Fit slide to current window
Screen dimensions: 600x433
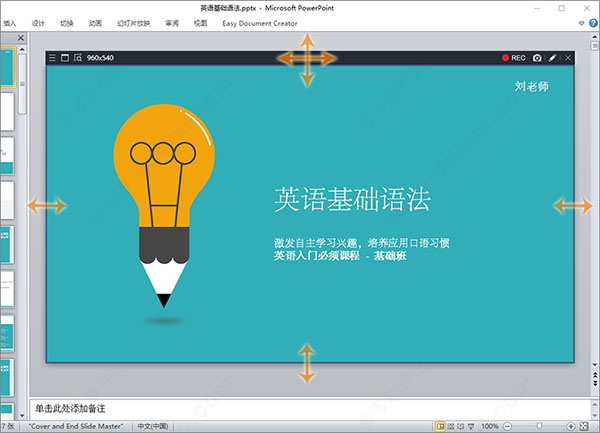(586, 426)
